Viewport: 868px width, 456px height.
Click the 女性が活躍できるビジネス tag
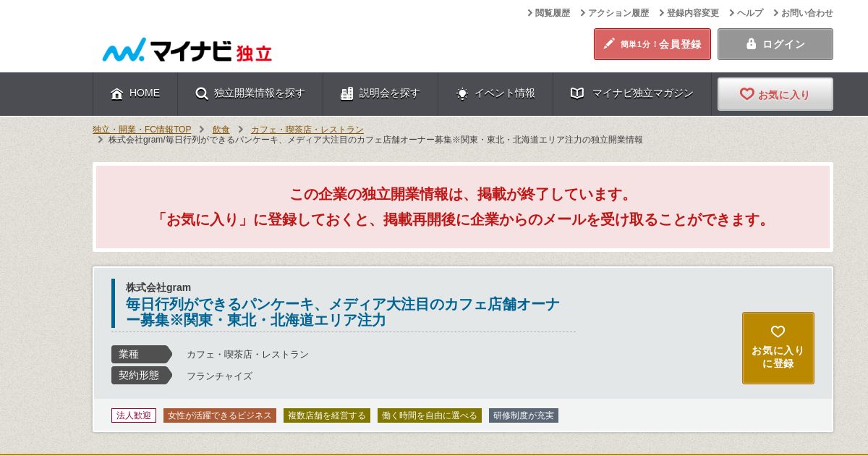(220, 415)
